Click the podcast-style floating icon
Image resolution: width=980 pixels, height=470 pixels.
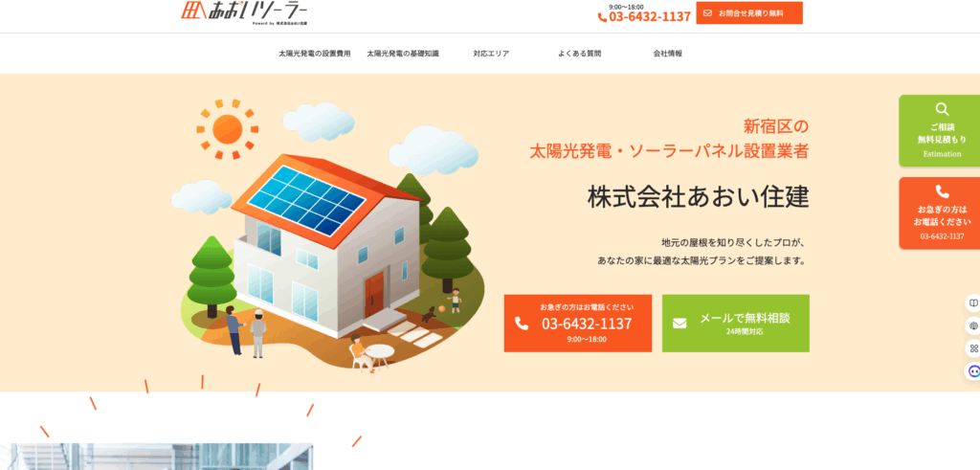pyautogui.click(x=973, y=325)
